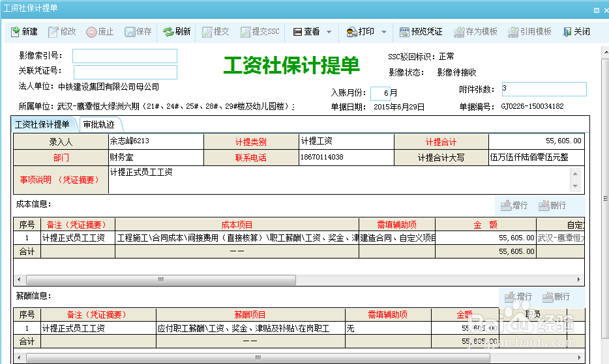Screen dimensions: 609x364
Task: Click the 事项说明 text area with 计提正式员工工资
Action: click(x=338, y=180)
